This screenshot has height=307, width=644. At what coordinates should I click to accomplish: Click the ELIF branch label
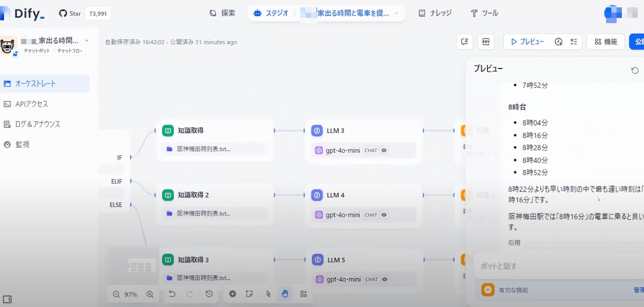click(116, 181)
